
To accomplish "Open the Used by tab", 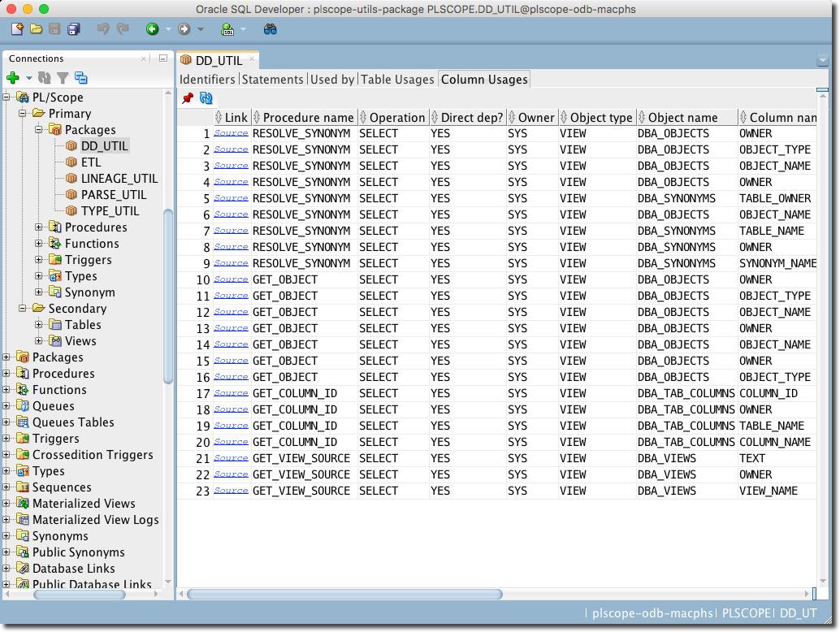I will [332, 80].
